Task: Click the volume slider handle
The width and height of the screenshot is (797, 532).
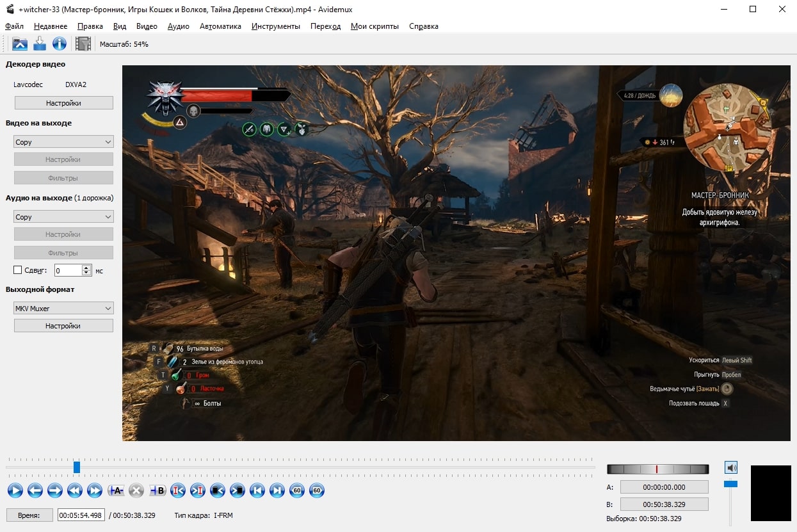Action: 730,484
